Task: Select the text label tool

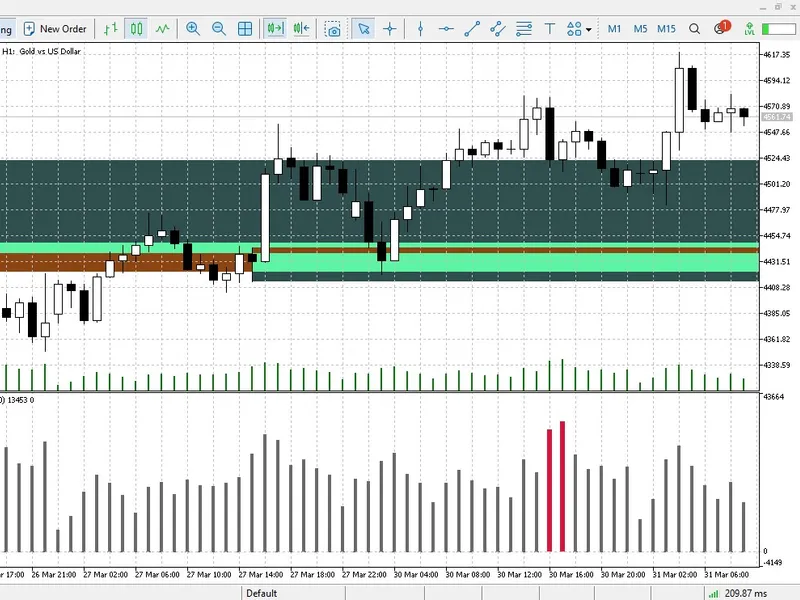Action: click(x=549, y=29)
